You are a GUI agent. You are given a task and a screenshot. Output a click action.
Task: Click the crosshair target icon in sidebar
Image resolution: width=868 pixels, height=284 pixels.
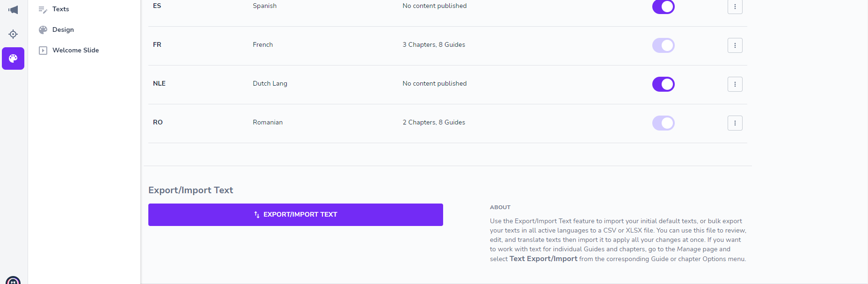tap(13, 34)
